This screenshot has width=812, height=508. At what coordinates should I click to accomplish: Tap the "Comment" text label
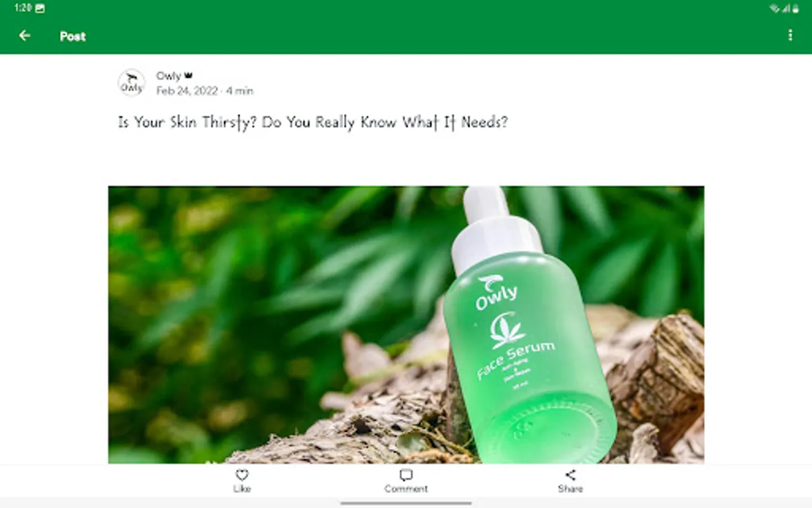pyautogui.click(x=406, y=489)
